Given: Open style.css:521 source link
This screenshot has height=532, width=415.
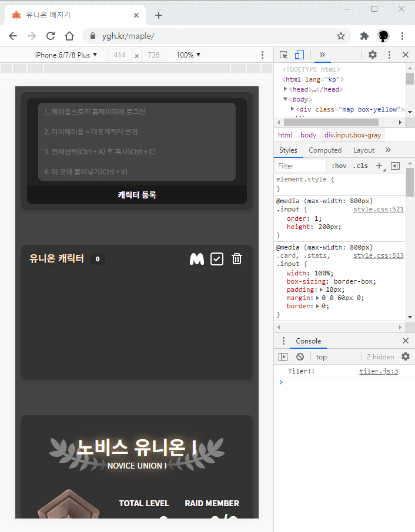Looking at the screenshot, I should (379, 210).
